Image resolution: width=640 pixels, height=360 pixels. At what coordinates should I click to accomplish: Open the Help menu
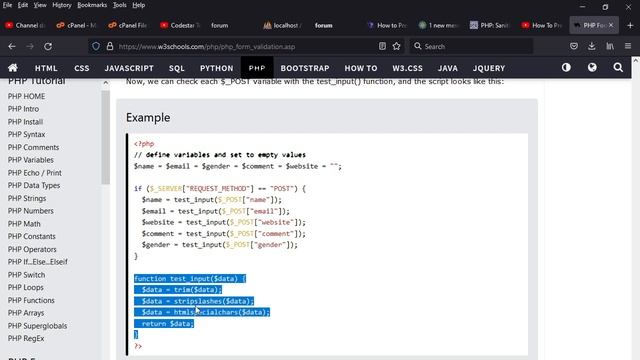pos(139,5)
